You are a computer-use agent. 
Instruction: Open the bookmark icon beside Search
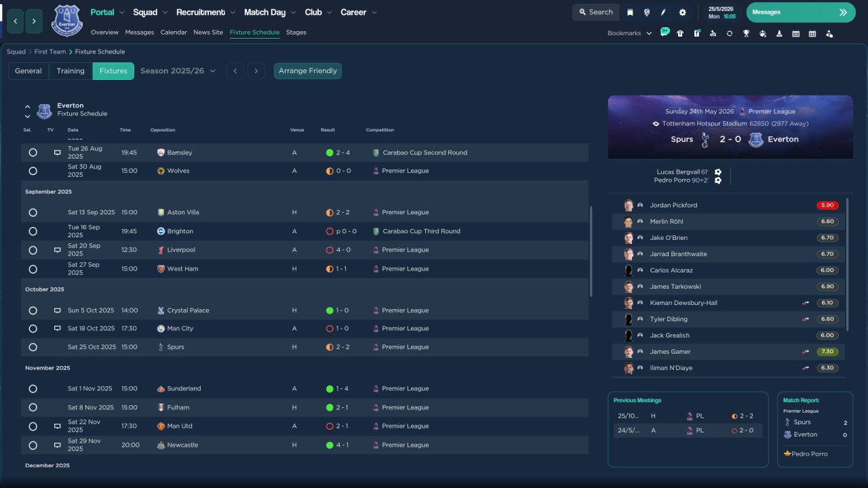point(630,12)
